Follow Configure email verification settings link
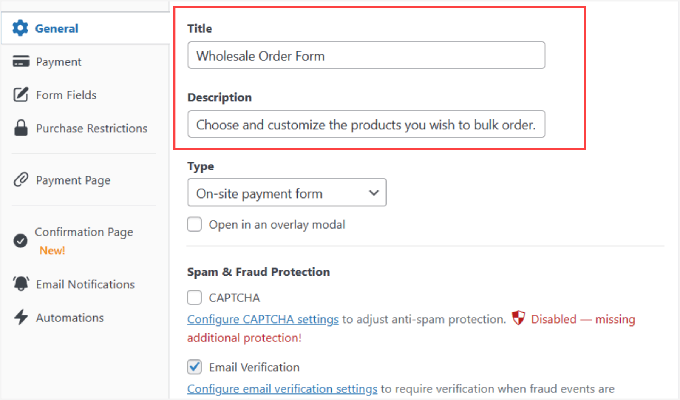680x400 pixels. [x=282, y=389]
